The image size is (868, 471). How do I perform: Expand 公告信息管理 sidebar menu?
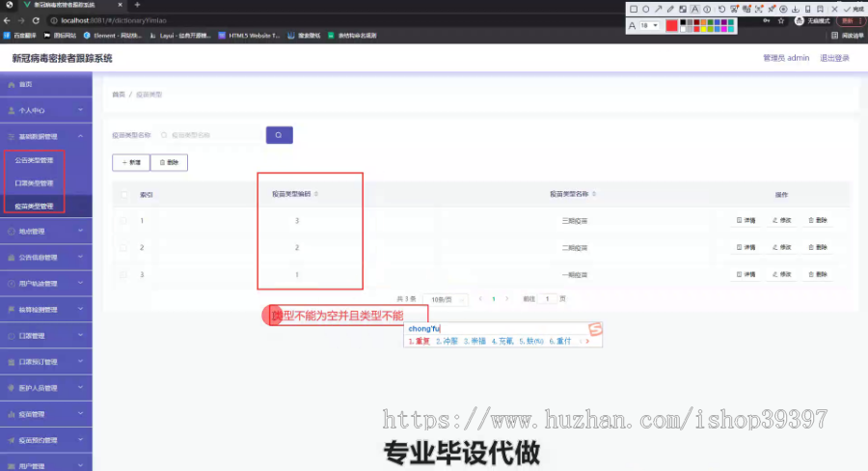click(46, 257)
